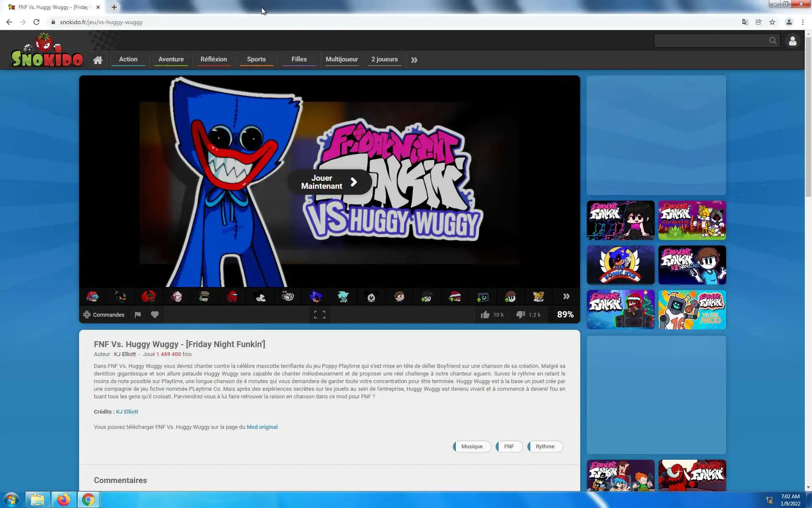Open the user account profile icon
The image size is (812, 508).
pyautogui.click(x=793, y=41)
